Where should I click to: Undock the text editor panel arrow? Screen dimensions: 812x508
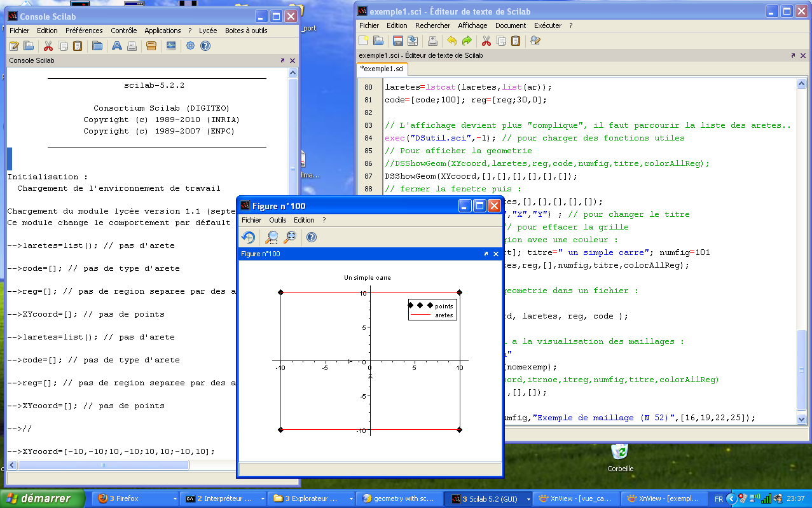tap(793, 55)
